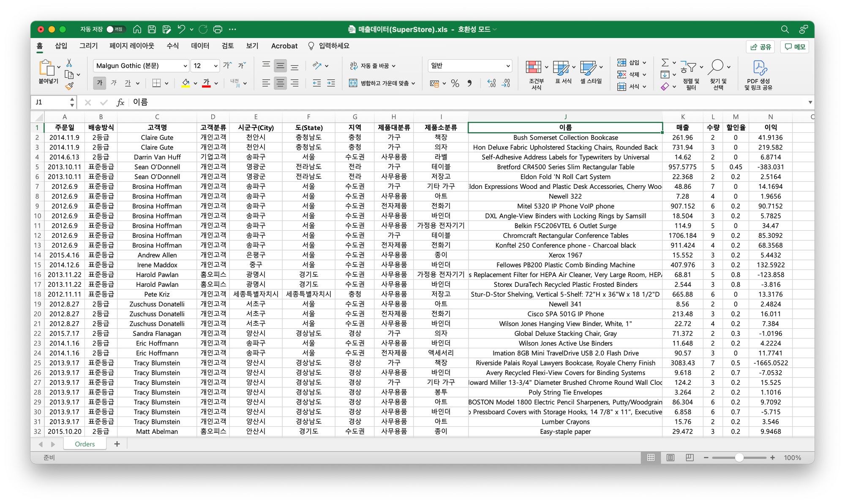Click PDF 생성 및 링크 공유 icon
Screen dimensions: 845x504
[x=758, y=75]
